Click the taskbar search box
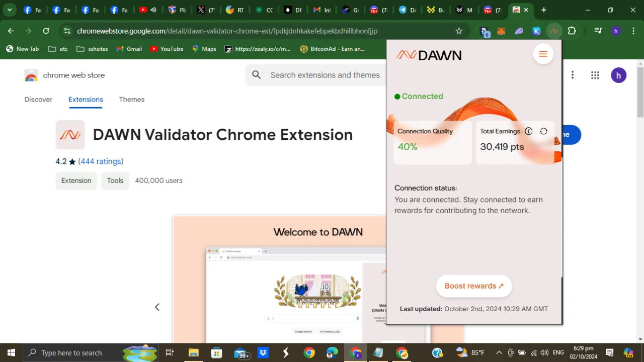Viewport: 644px width, 362px height. click(x=91, y=353)
